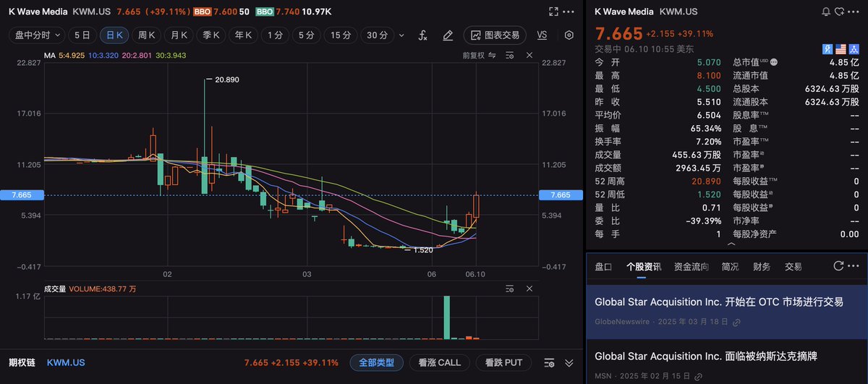Refresh the news panel
Screen dimensions: 868x384
(838, 266)
